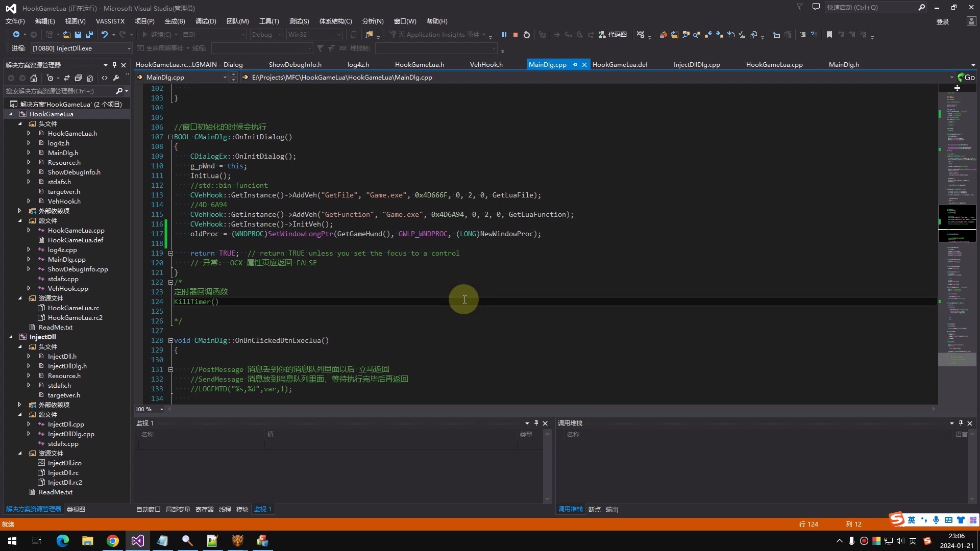Click the VASSISTX Go button
This screenshot has height=551, width=980.
[966, 78]
